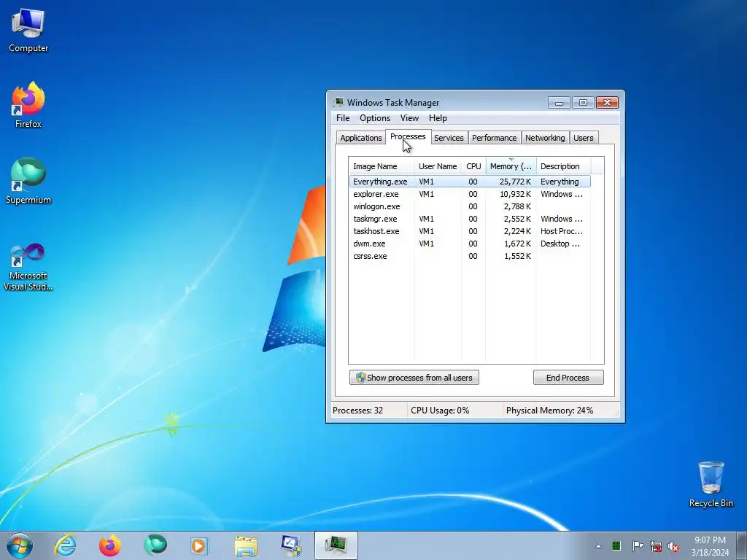Click the Host Proc... description cell

click(x=561, y=231)
